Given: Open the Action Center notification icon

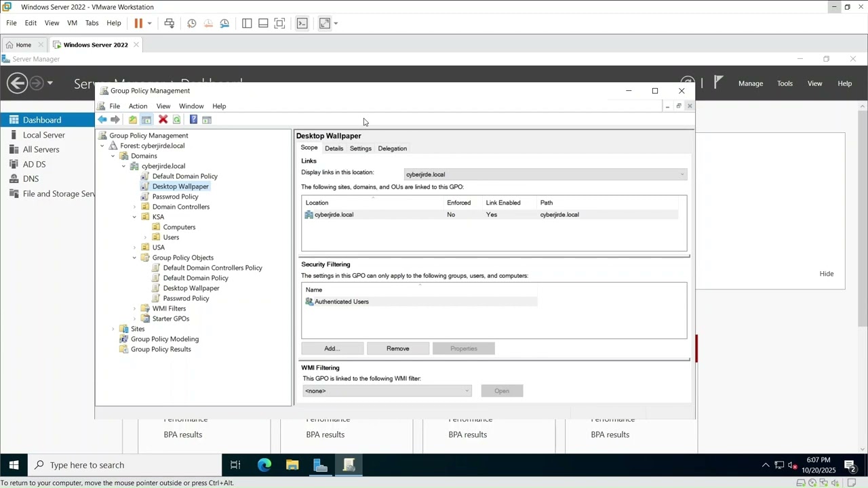Looking at the screenshot, I should pyautogui.click(x=850, y=465).
